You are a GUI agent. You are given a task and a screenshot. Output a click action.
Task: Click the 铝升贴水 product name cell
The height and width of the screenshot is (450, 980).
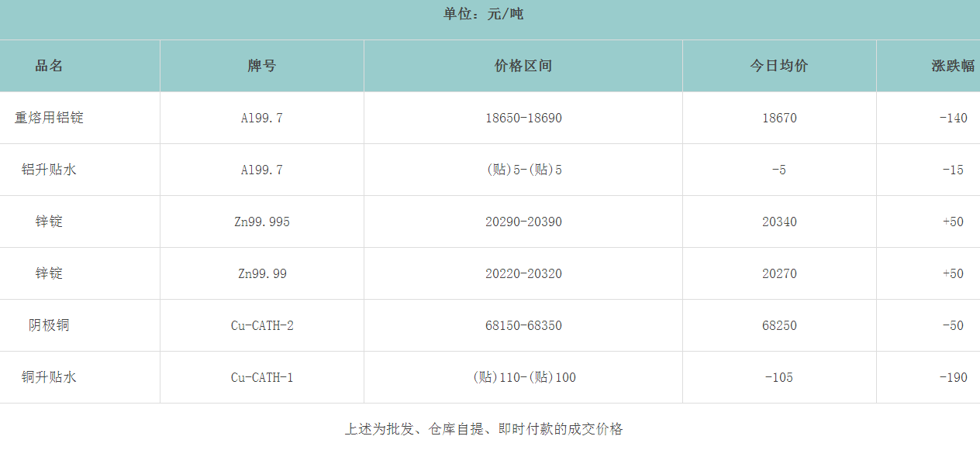[49, 170]
